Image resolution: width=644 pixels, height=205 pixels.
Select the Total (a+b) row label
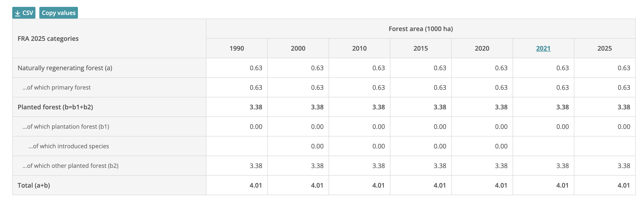[34, 185]
